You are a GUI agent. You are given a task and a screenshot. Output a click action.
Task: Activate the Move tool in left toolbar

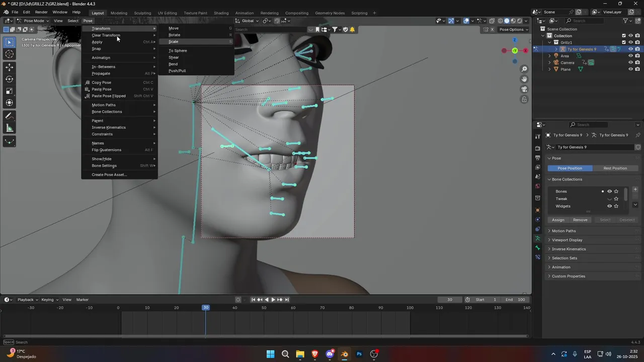(x=10, y=67)
